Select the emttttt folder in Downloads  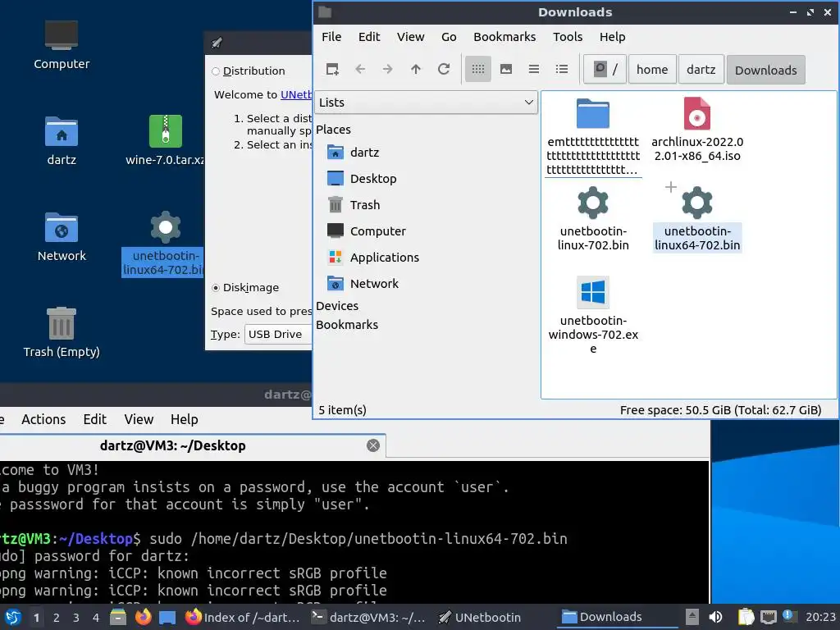(593, 137)
